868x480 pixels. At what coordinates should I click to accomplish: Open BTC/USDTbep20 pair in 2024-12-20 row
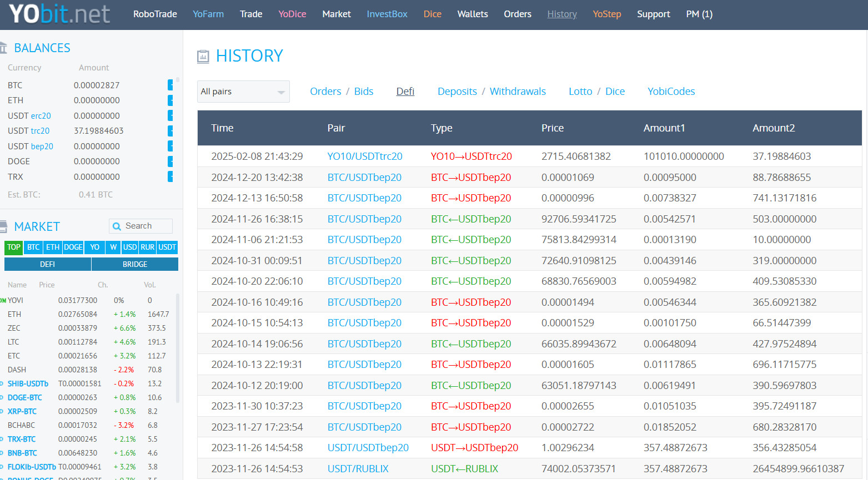tap(364, 178)
